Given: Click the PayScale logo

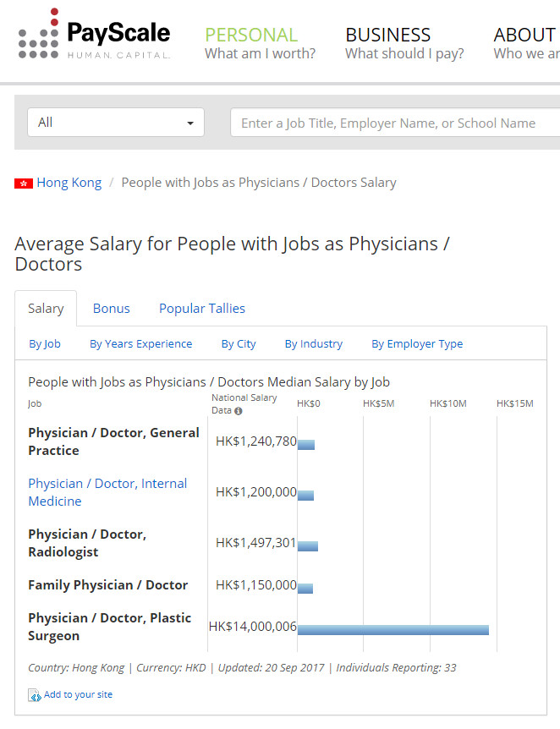Looking at the screenshot, I should (x=94, y=35).
